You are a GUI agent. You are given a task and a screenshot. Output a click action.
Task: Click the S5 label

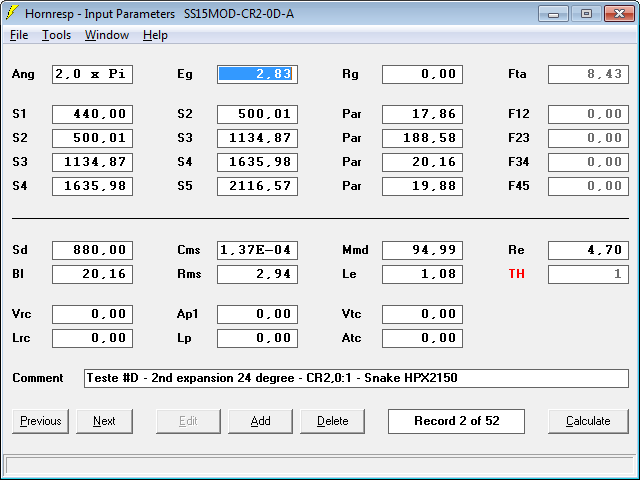pyautogui.click(x=184, y=186)
